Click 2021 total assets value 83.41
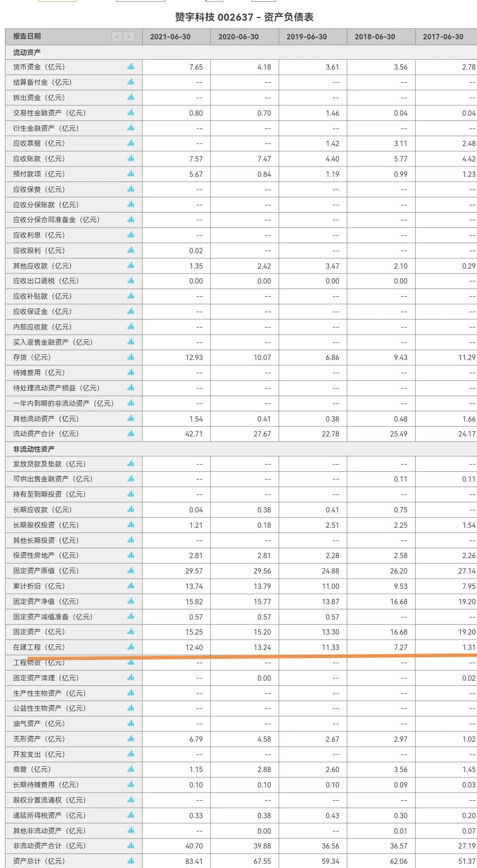Viewport: 477px width, 868px height. [194, 861]
